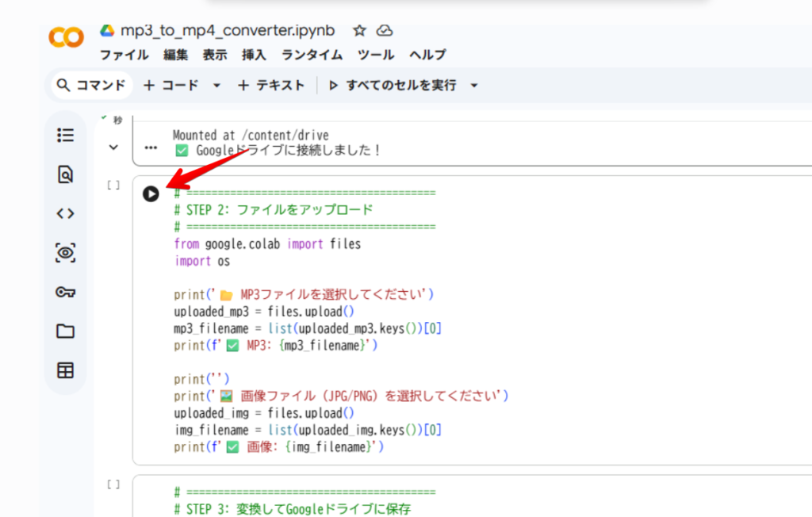Click the cloud saved status icon
Viewport: 812px width, 517px height.
tap(385, 31)
